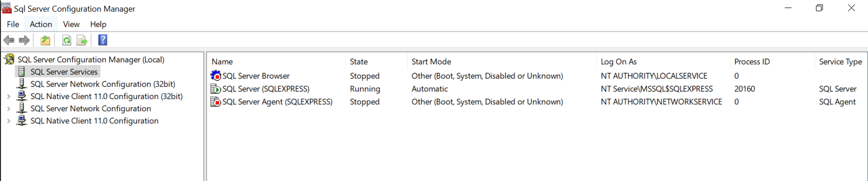
Task: Select SQL Server Services in the left tree
Action: pyautogui.click(x=64, y=72)
